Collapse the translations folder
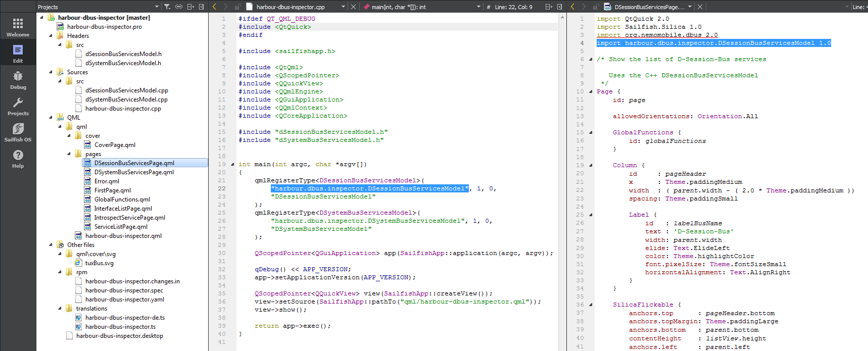The width and height of the screenshot is (868, 351). point(60,308)
